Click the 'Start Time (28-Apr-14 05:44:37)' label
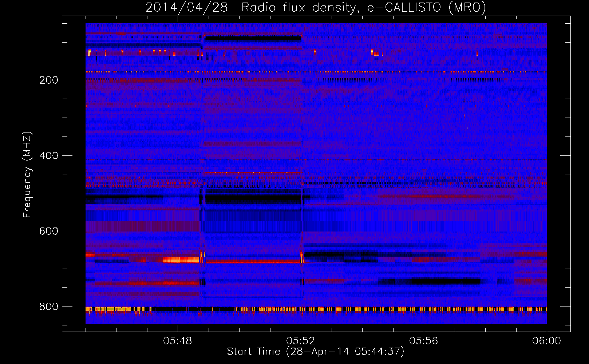The width and height of the screenshot is (589, 364). click(316, 352)
